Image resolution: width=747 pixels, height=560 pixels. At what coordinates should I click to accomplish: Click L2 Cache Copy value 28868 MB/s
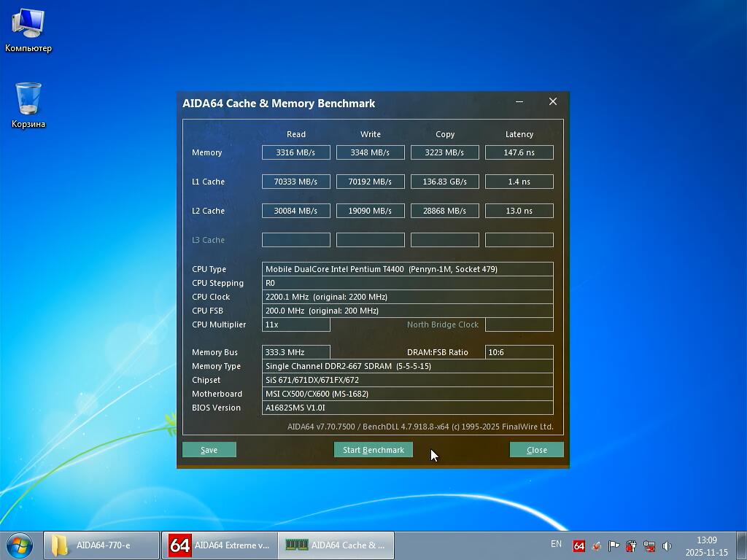coord(444,211)
